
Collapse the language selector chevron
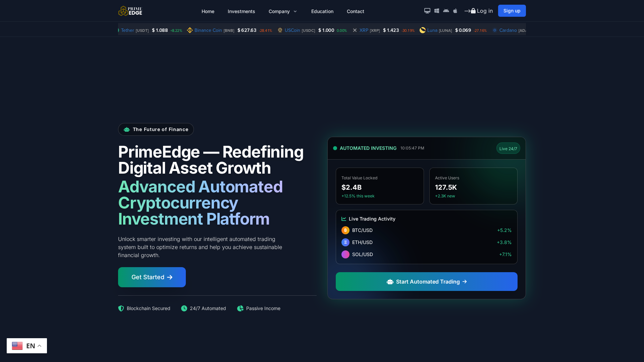(39, 346)
